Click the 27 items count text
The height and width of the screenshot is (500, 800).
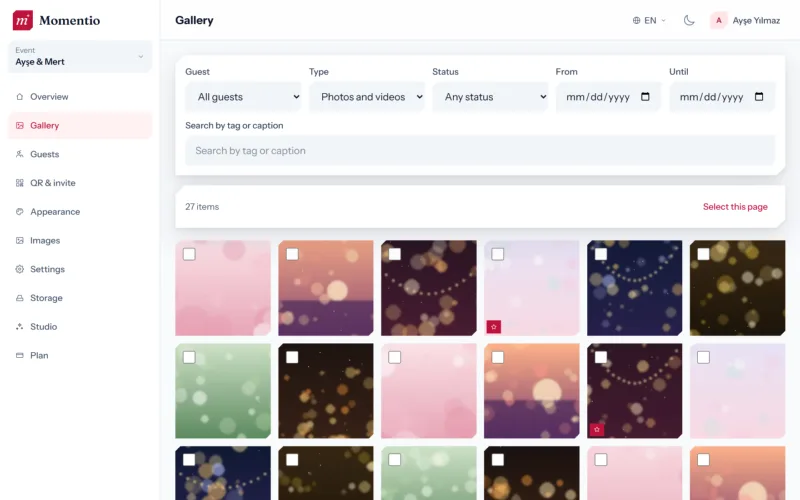click(202, 207)
